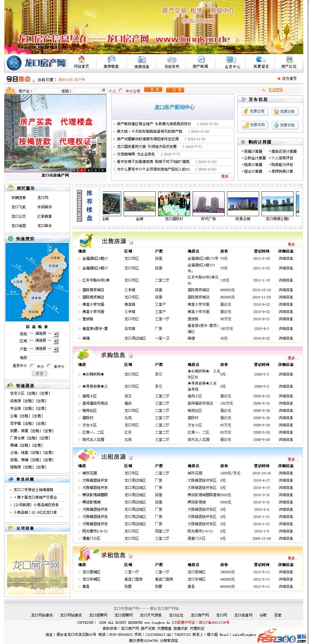Click the 龙口房产网 logo house icon
The image size is (309, 644).
pos(14,63)
